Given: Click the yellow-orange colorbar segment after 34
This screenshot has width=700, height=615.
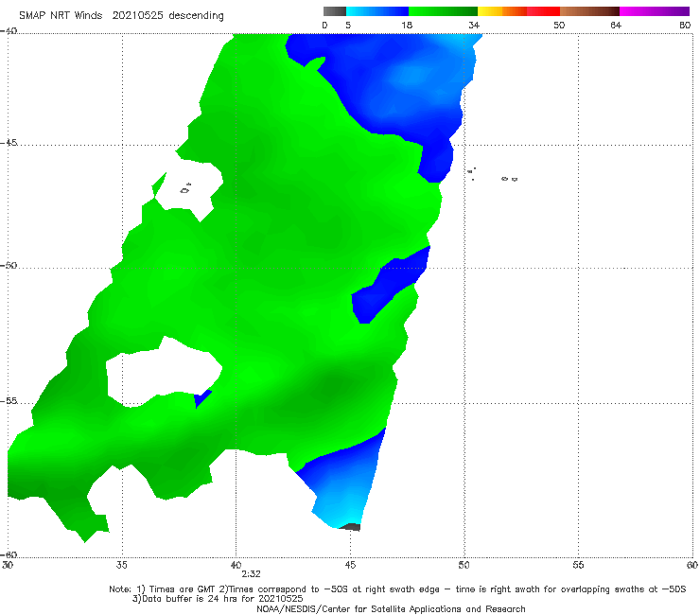Looking at the screenshot, I should click(x=502, y=11).
